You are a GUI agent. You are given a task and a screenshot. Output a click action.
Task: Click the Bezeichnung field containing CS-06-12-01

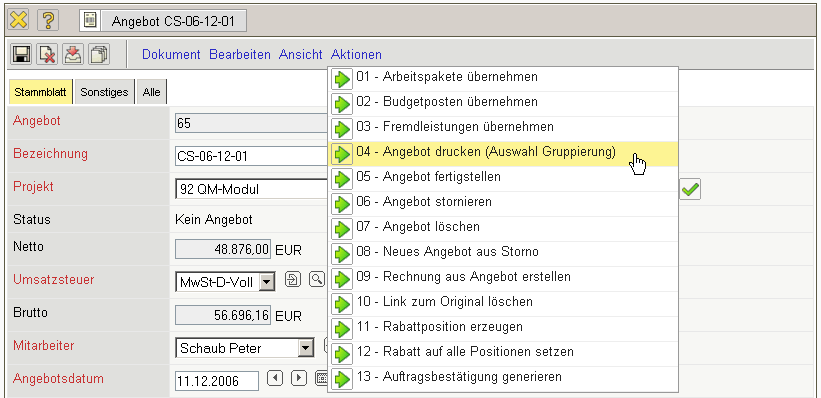click(251, 156)
